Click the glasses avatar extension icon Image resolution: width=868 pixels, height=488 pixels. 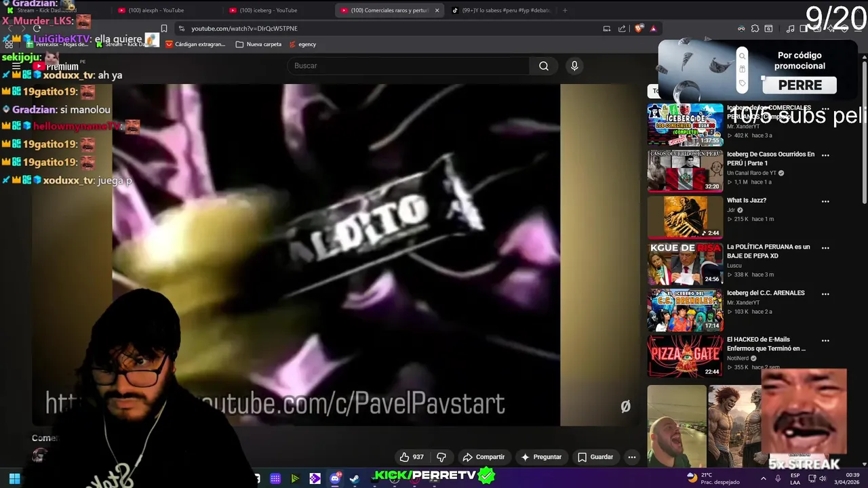click(741, 28)
